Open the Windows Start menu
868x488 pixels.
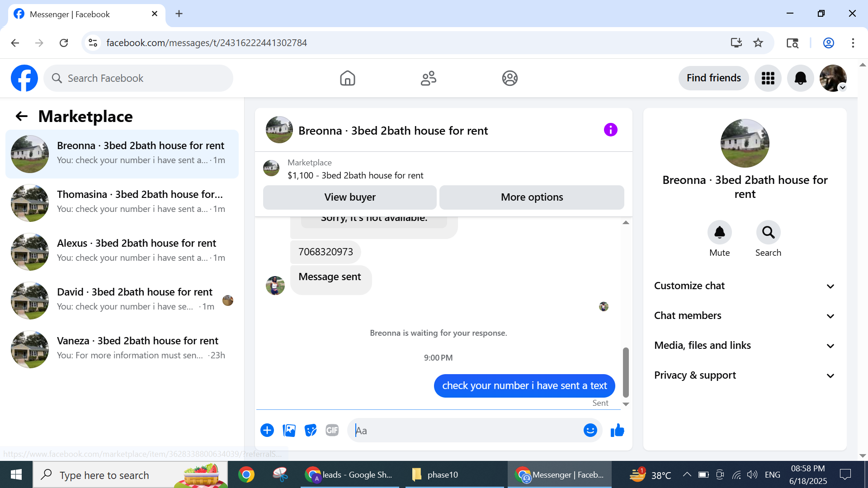point(16,474)
